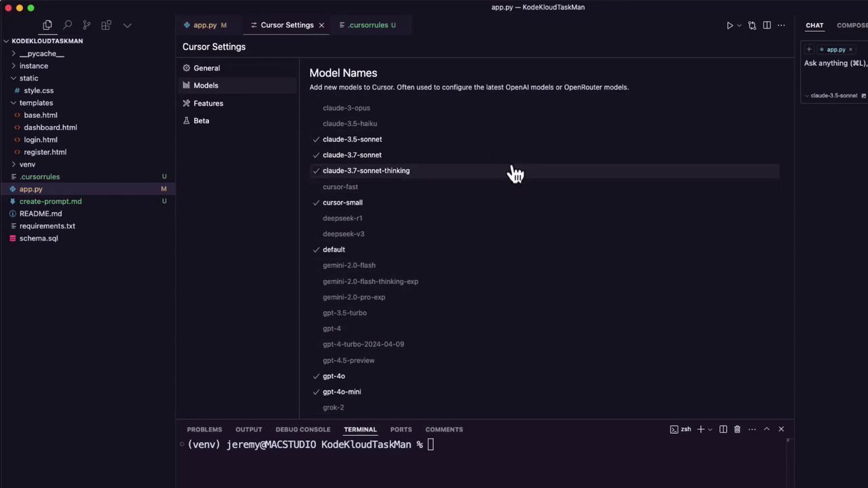Enable the deepseek-r1 model
This screenshot has width=868, height=488.
[342, 218]
